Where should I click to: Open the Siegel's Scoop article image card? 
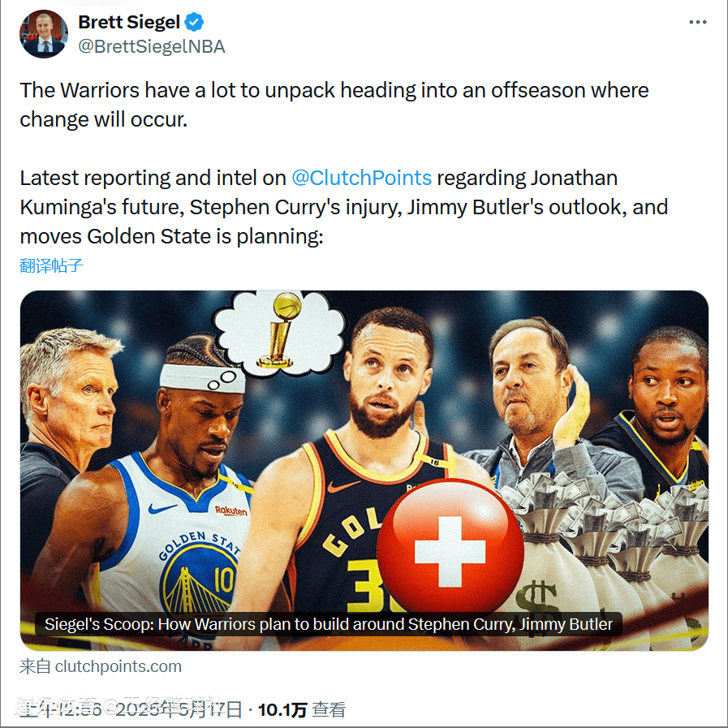point(364,471)
